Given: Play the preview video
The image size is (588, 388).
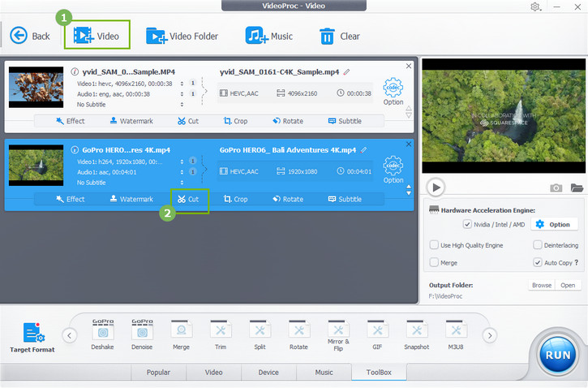Looking at the screenshot, I should (436, 187).
